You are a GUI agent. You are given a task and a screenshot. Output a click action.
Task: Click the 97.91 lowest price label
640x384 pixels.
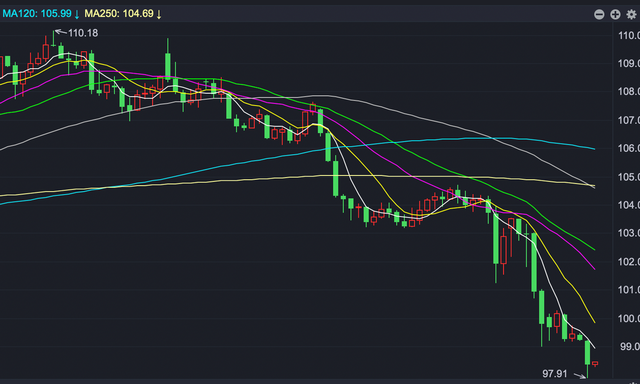(555, 373)
